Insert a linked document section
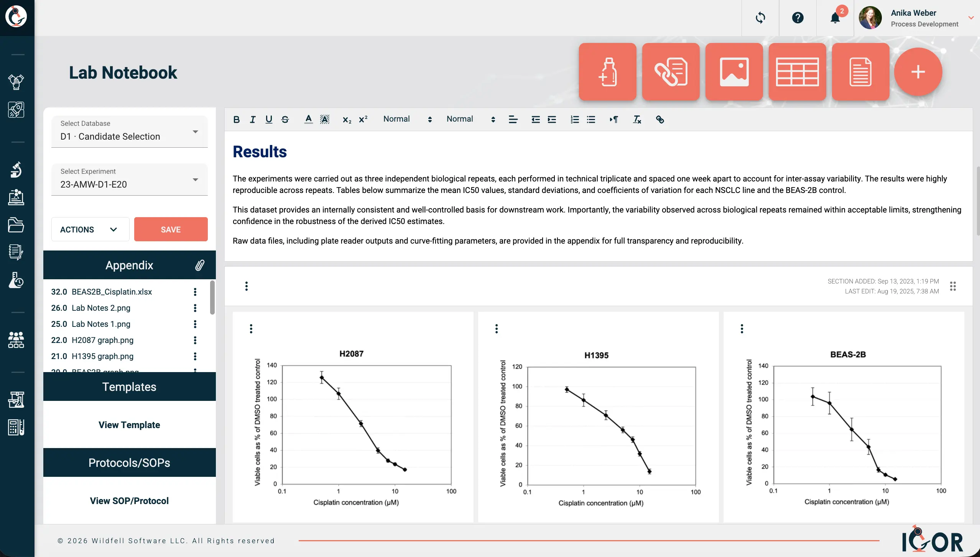This screenshot has width=980, height=557. coord(670,72)
